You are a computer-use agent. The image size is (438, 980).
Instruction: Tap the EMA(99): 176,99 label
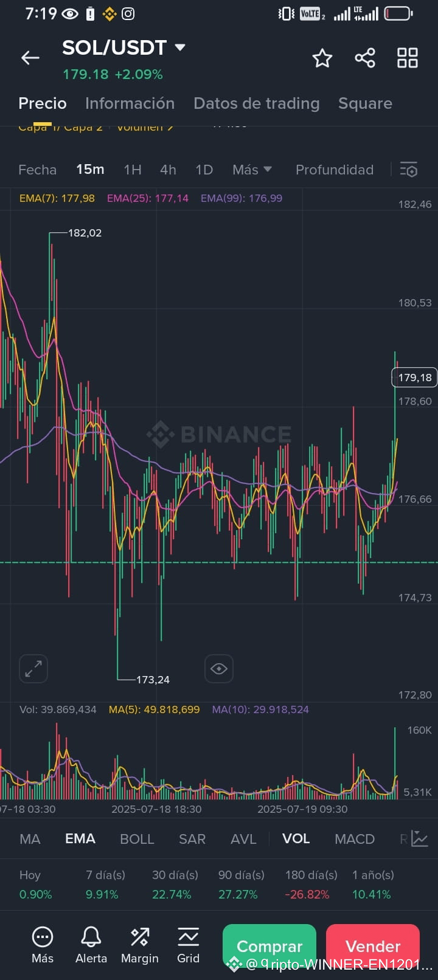coord(242,198)
